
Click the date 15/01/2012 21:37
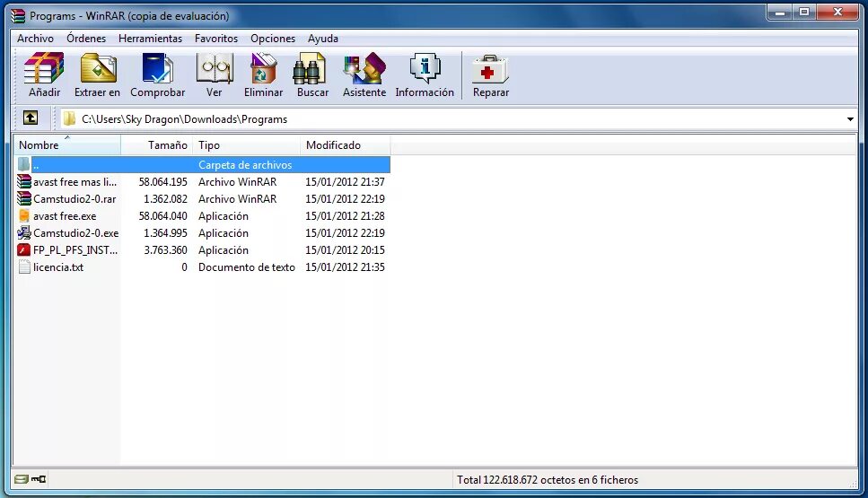coord(345,181)
